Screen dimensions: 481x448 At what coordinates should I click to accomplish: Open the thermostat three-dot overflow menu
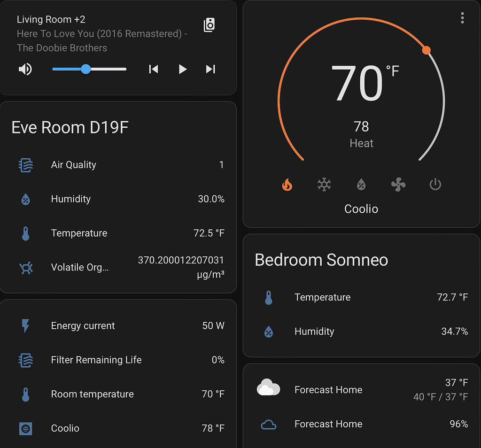coord(462,18)
